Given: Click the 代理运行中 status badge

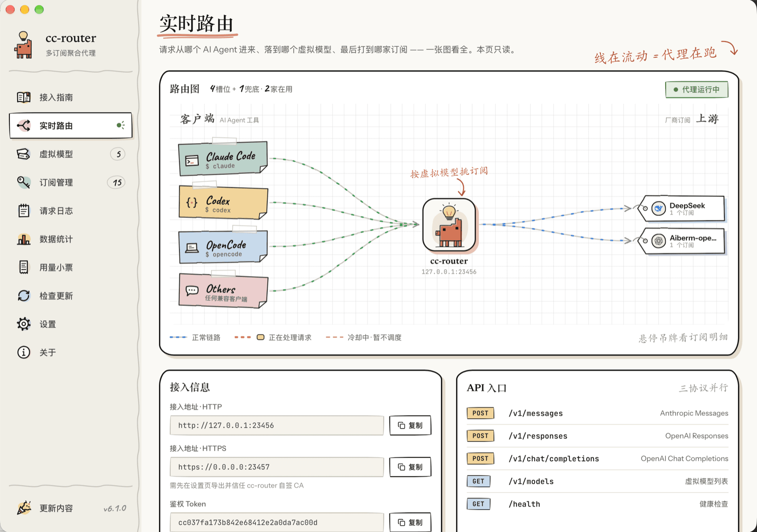Looking at the screenshot, I should 696,89.
